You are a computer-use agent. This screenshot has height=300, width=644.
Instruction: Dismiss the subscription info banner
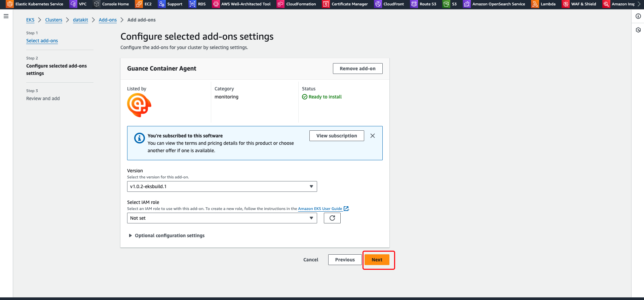pos(372,136)
